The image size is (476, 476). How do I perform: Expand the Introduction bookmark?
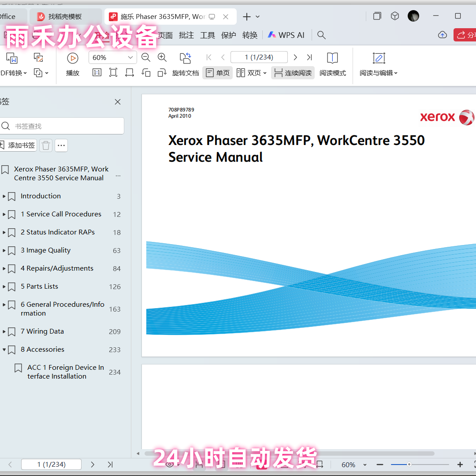point(4,197)
